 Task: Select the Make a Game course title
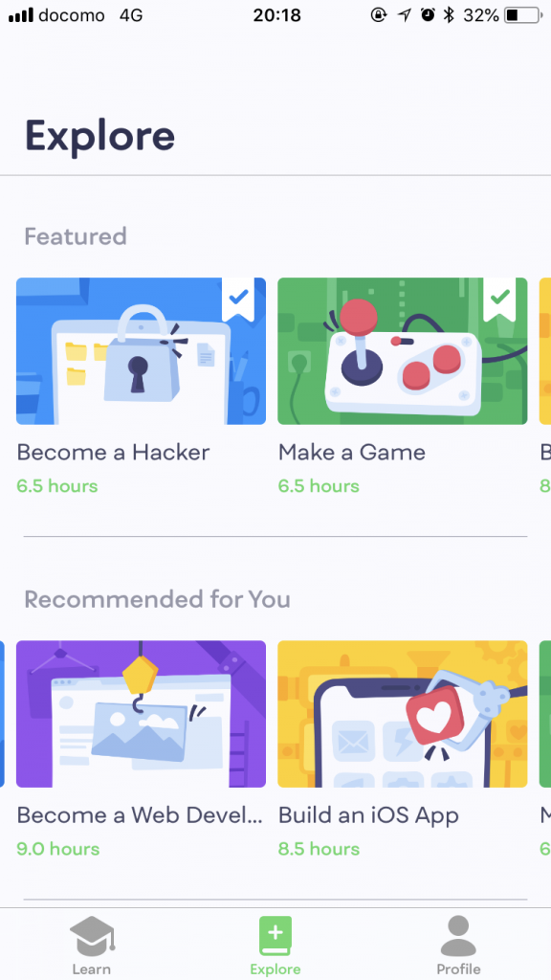(352, 452)
